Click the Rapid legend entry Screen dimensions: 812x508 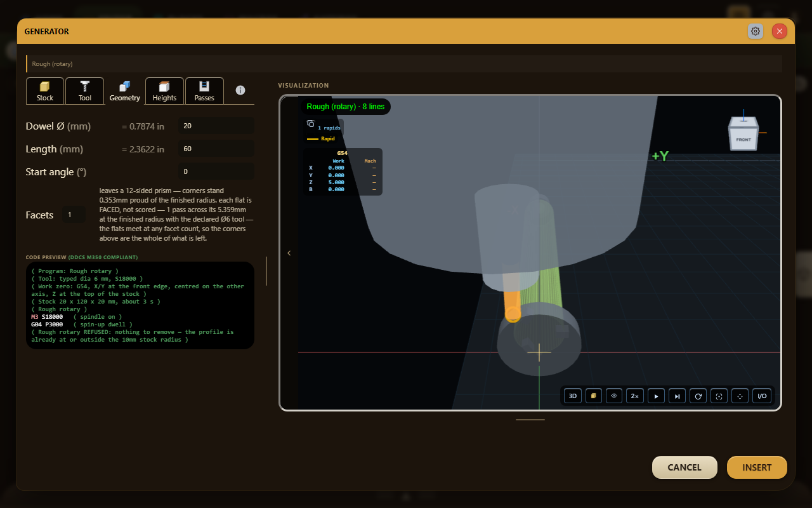coord(321,138)
